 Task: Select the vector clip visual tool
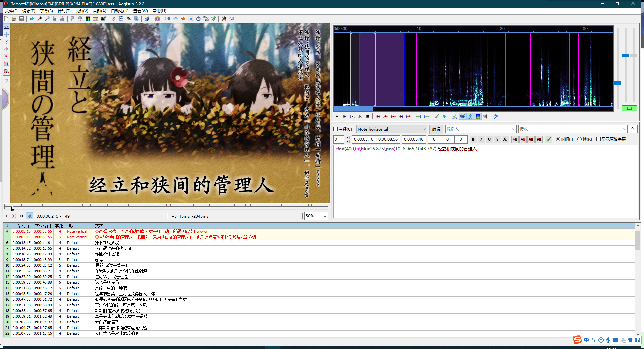tap(6, 71)
